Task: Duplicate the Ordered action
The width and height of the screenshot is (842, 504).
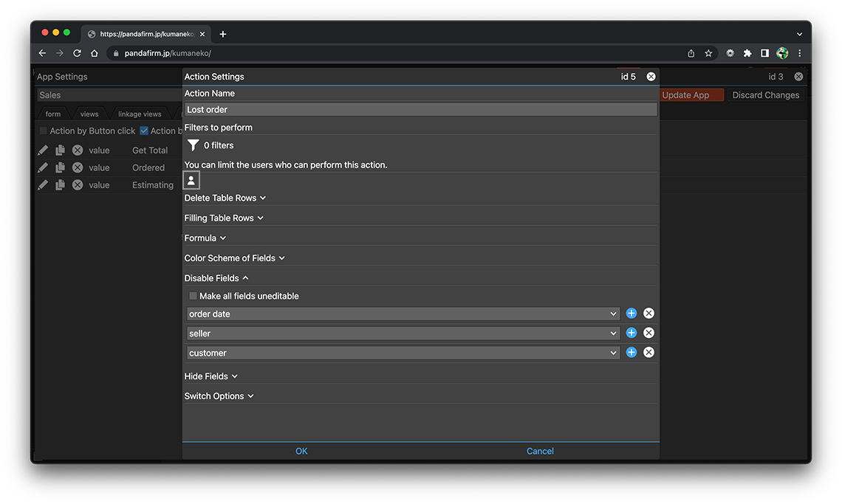Action: (60, 168)
